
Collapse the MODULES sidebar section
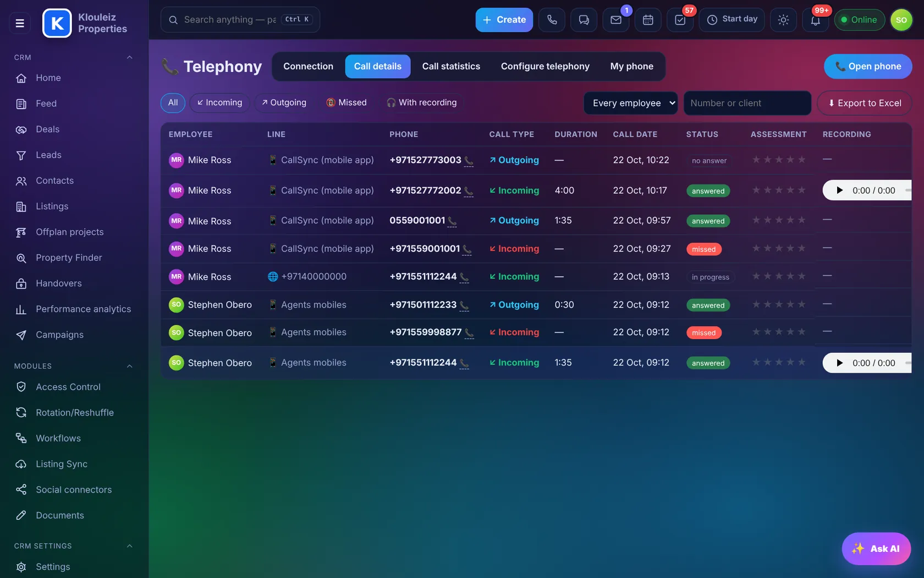130,366
